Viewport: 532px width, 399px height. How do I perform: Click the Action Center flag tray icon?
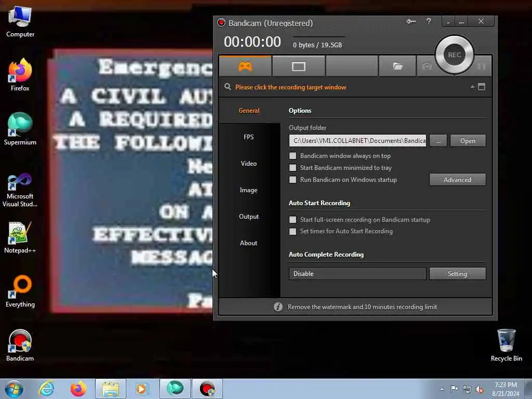(x=454, y=389)
